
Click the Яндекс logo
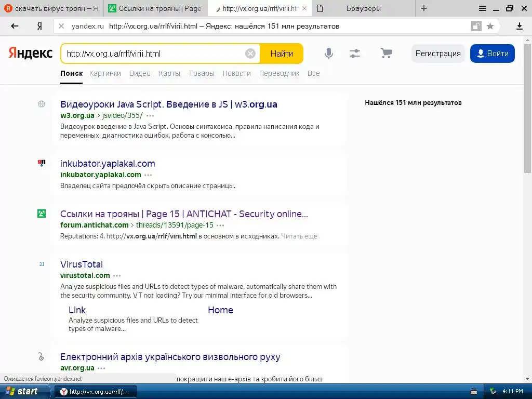[x=31, y=54]
